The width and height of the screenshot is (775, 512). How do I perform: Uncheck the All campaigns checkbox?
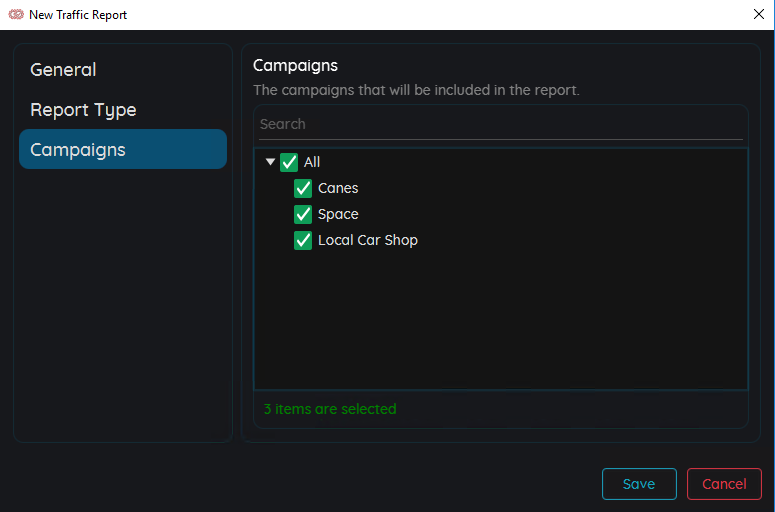289,162
